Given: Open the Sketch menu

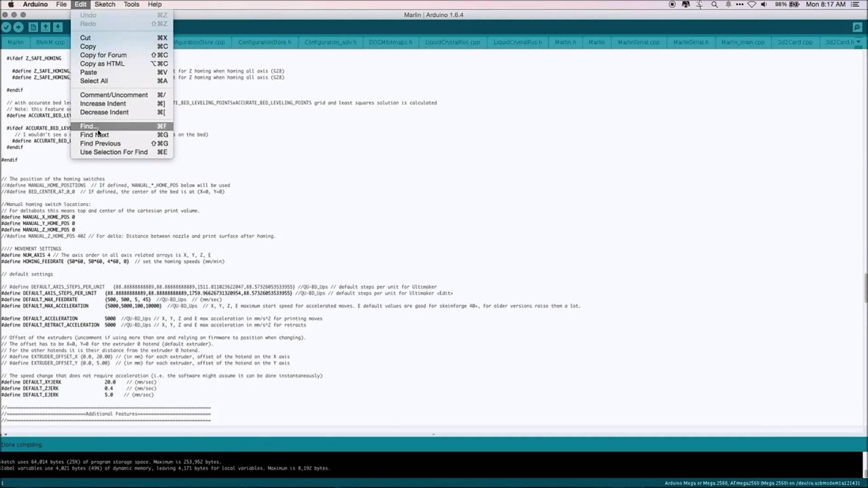Looking at the screenshot, I should [x=104, y=4].
